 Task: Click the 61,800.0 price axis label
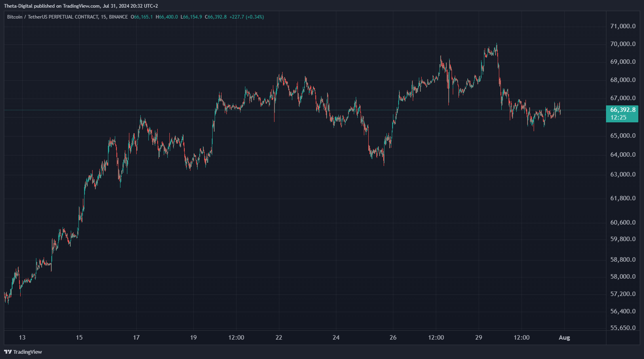pos(623,198)
